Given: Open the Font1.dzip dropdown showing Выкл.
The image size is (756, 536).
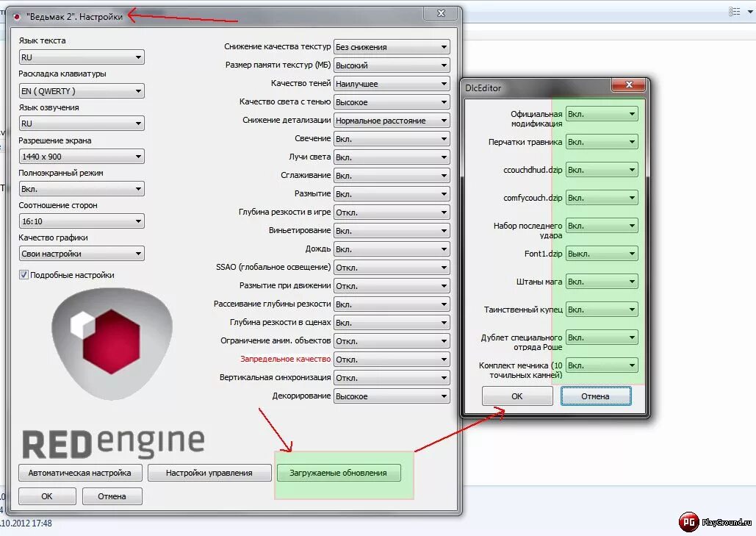Looking at the screenshot, I should [x=602, y=254].
